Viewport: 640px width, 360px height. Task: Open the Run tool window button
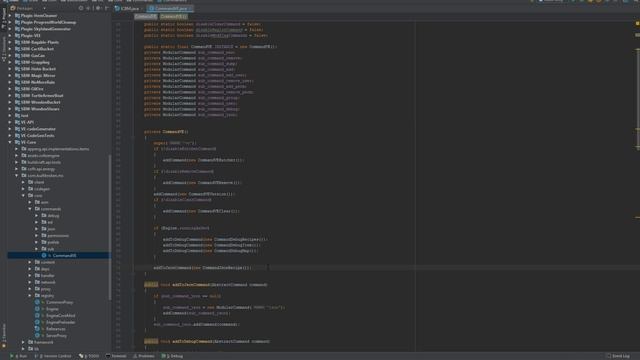[19, 356]
